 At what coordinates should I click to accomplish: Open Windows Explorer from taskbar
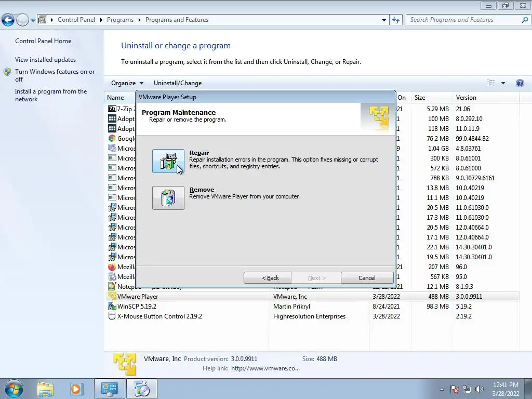pyautogui.click(x=45, y=389)
